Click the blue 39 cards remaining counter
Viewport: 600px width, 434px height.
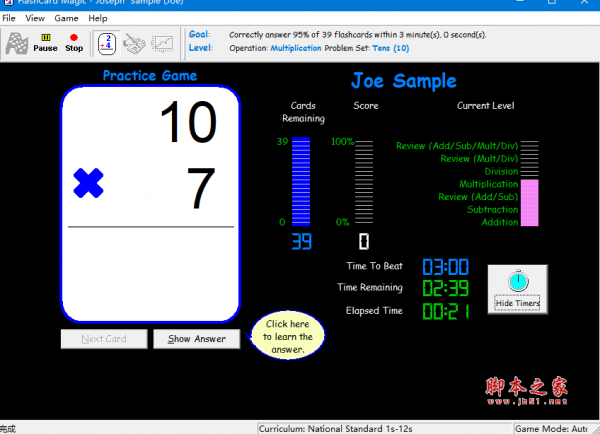[302, 241]
